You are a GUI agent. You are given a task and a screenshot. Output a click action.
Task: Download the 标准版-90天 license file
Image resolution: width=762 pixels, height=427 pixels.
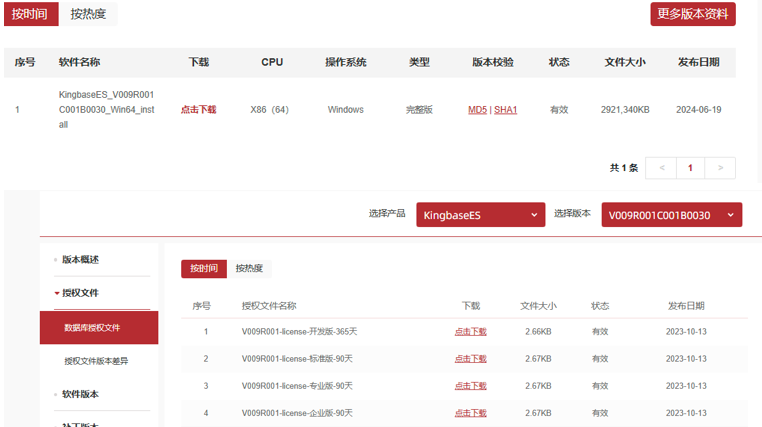point(470,358)
